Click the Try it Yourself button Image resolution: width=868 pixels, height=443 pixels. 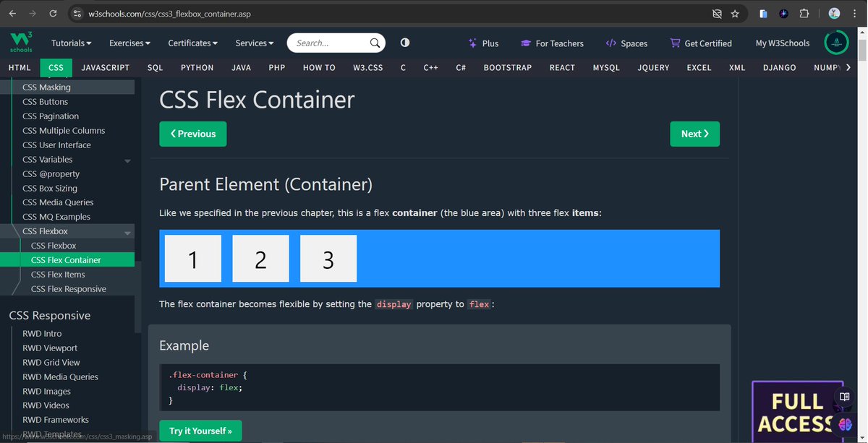[x=200, y=430]
